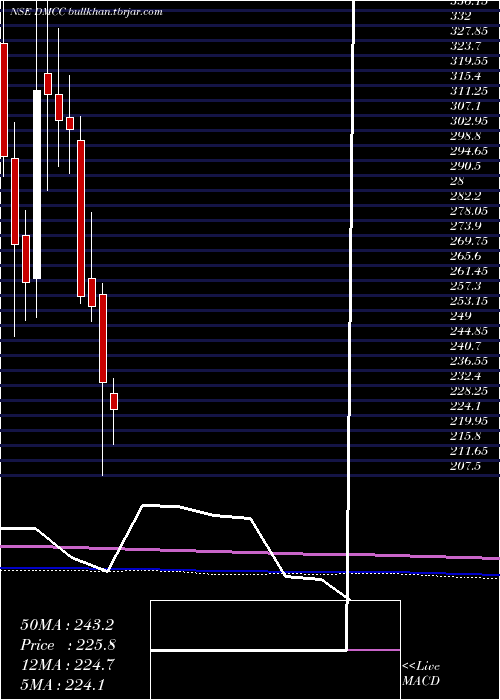Click the 12MA : 224.7 readout
This screenshot has height=700, width=500.
[x=67, y=665]
